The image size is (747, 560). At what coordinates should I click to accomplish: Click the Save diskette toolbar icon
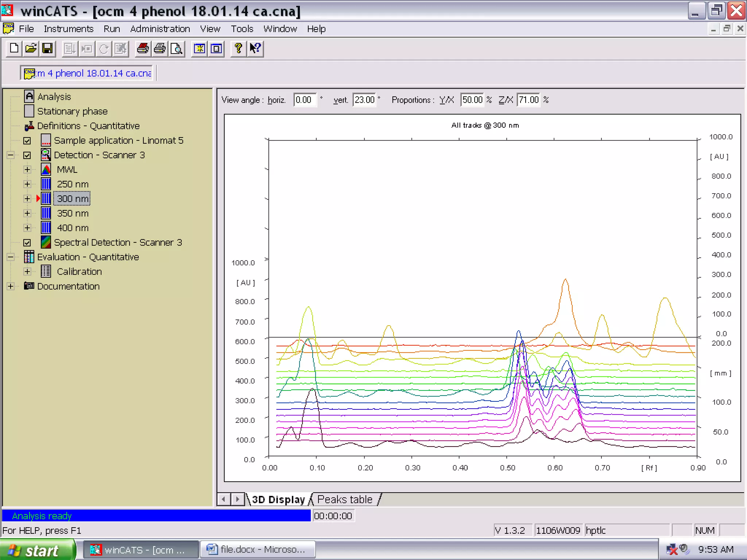point(48,48)
